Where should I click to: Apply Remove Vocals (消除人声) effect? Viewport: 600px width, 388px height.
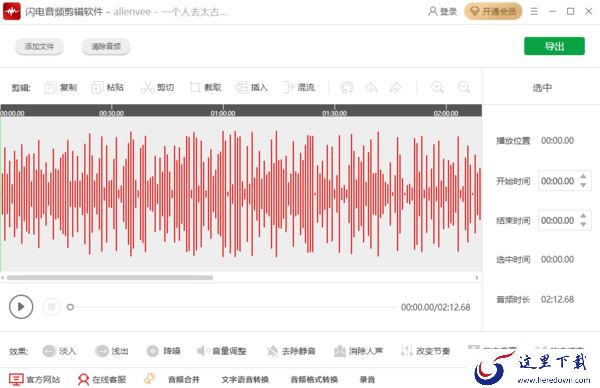coord(358,351)
